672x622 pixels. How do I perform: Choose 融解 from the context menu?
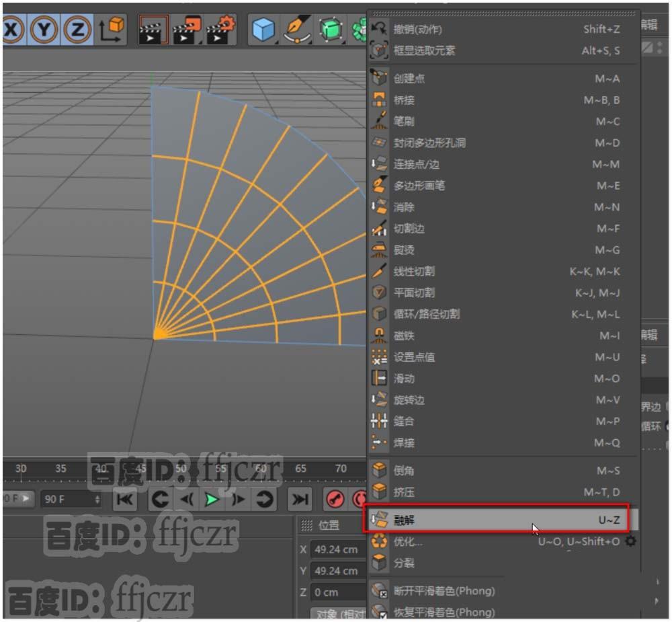470,519
